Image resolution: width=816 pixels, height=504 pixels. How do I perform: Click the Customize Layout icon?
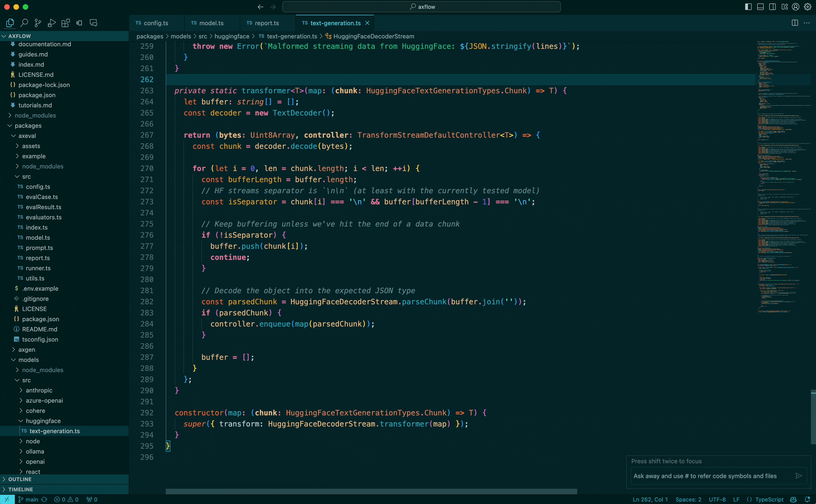pos(785,7)
